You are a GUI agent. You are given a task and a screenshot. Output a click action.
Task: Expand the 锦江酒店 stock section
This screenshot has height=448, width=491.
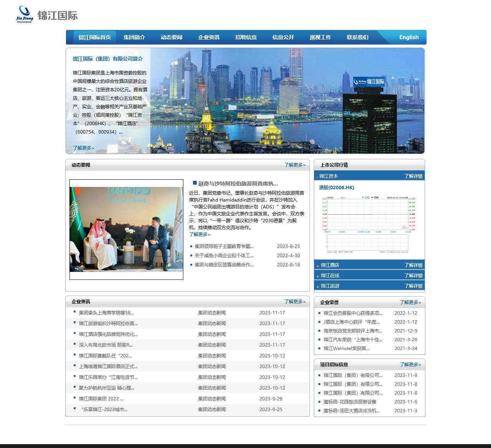point(328,265)
